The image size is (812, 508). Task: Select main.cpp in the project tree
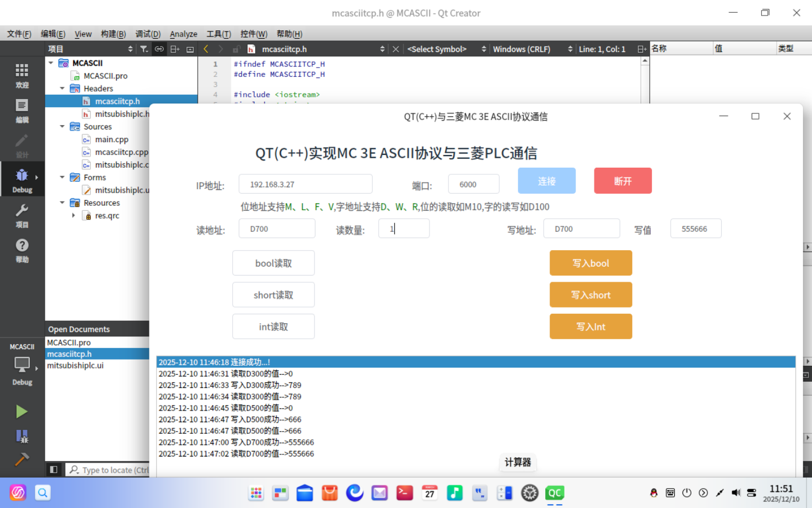coord(111,139)
